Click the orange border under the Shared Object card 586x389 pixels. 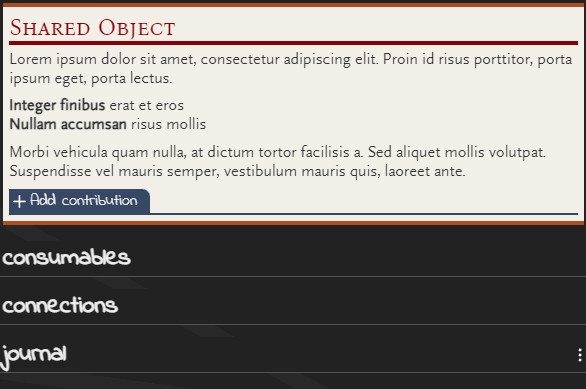(293, 223)
